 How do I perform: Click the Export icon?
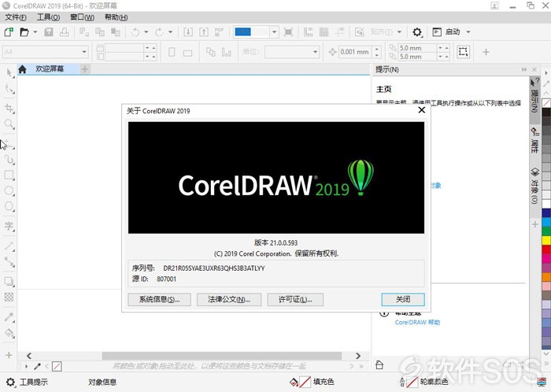pyautogui.click(x=203, y=32)
